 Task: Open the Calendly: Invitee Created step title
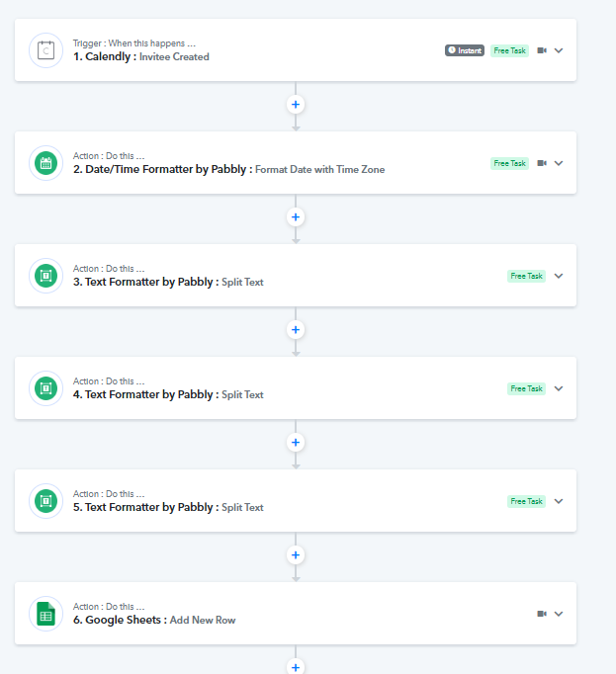(141, 56)
